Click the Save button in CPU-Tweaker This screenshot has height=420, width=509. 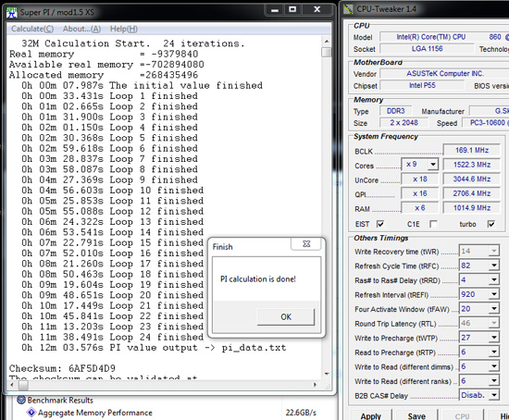(x=416, y=415)
